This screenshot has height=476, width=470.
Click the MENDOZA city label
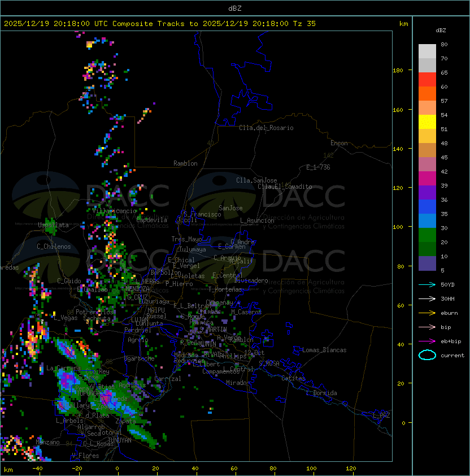click(x=137, y=288)
